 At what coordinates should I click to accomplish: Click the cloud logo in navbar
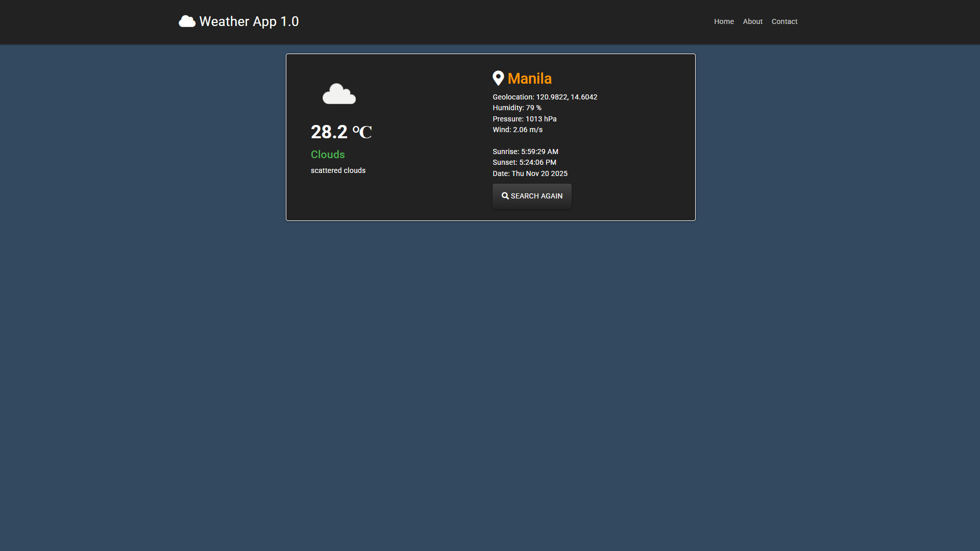click(x=187, y=21)
